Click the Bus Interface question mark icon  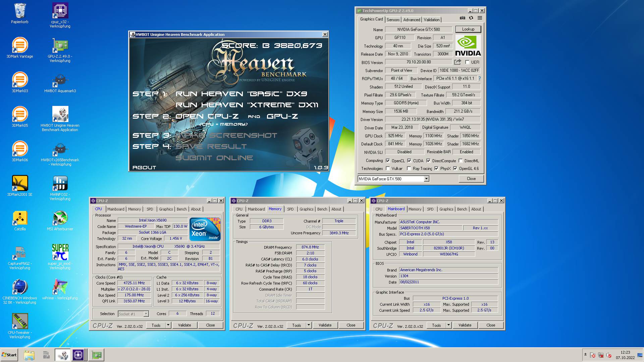pos(480,78)
